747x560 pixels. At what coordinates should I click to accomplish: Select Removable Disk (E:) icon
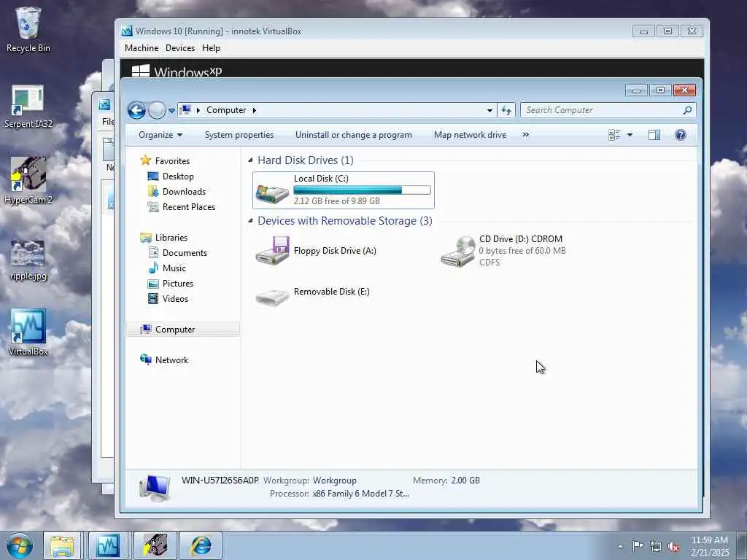click(272, 296)
